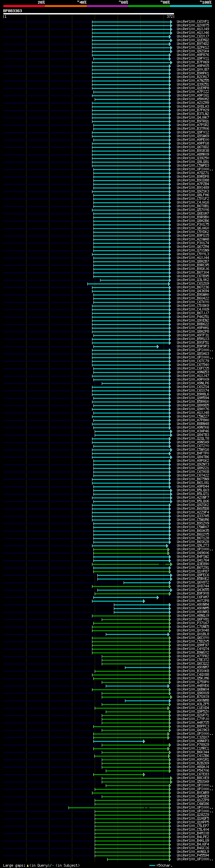Click hit label UniRef100_P37167
Image resolution: width=215 pixels, height=868 pixels.
point(193,623)
